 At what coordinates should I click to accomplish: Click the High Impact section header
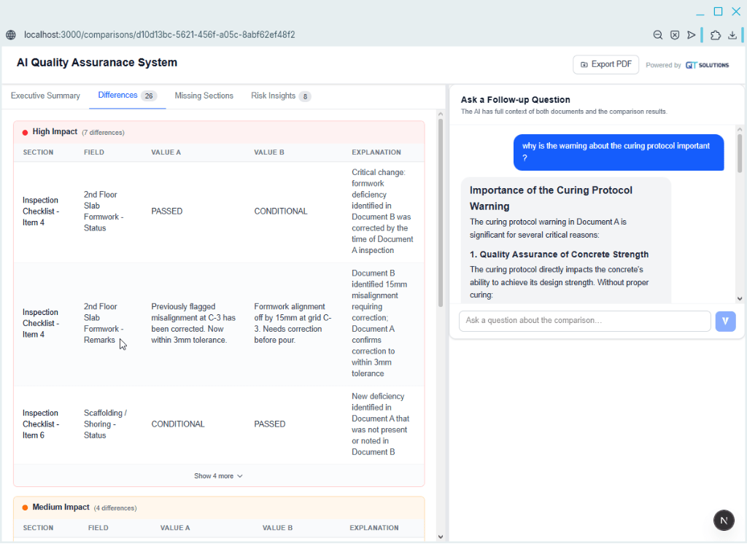219,132
